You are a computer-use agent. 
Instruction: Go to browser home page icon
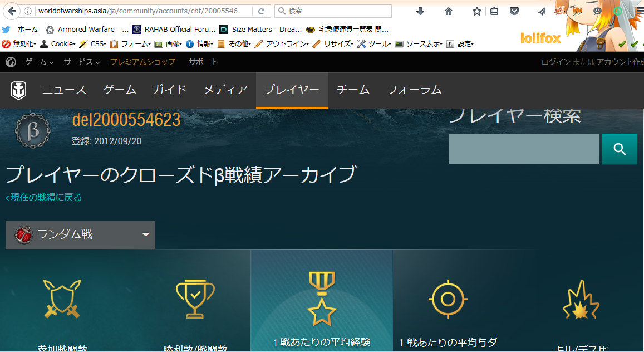pyautogui.click(x=449, y=11)
